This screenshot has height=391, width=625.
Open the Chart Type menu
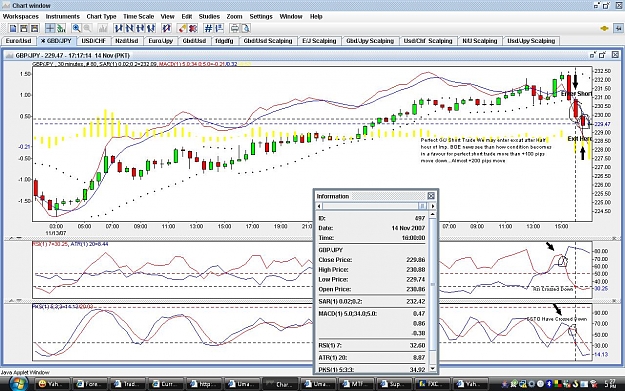pos(101,16)
